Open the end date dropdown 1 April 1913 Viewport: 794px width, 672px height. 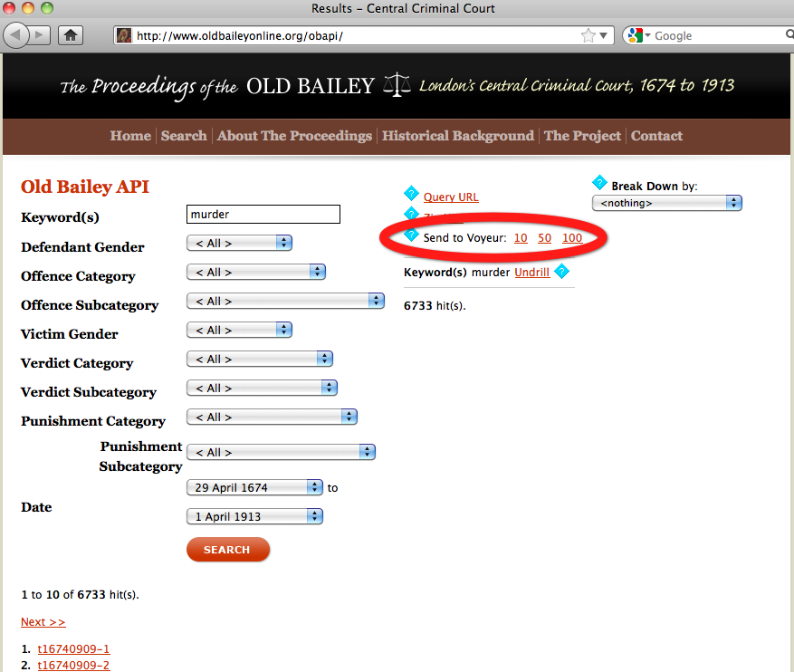[x=254, y=516]
